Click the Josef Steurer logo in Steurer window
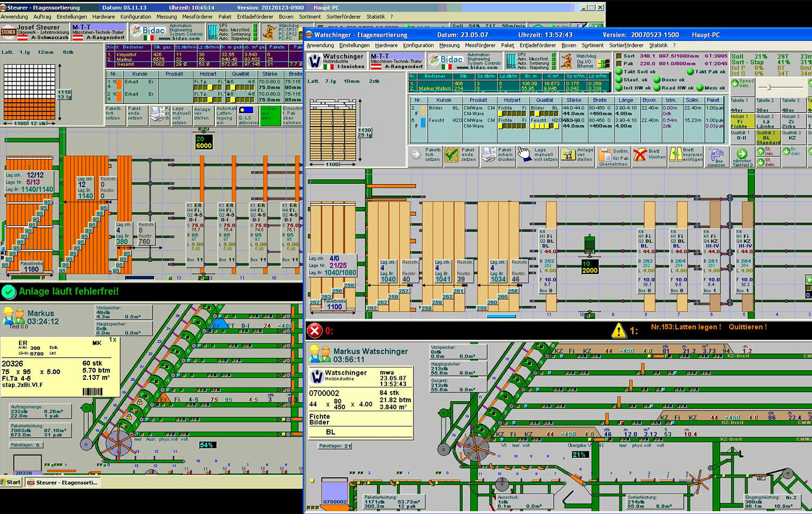The image size is (812, 514). point(8,32)
